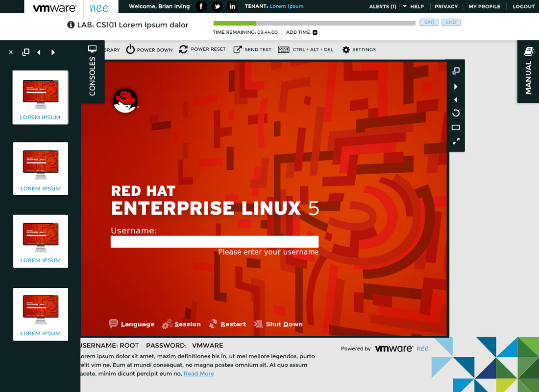The width and height of the screenshot is (539, 392).
Task: Click the Ctrl+Alt+Del keyboard icon
Action: point(284,50)
